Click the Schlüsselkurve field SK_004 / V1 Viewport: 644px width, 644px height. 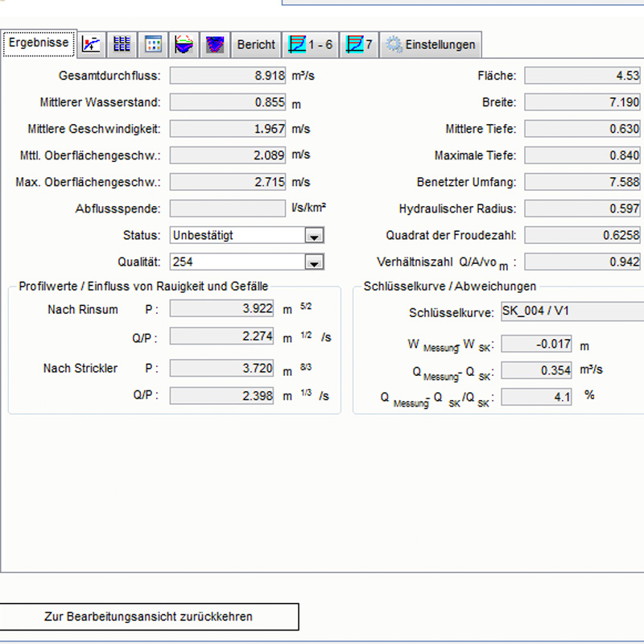(572, 312)
